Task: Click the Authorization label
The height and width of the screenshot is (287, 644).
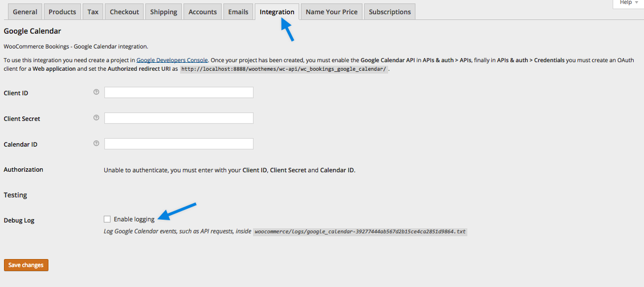Action: click(x=23, y=169)
